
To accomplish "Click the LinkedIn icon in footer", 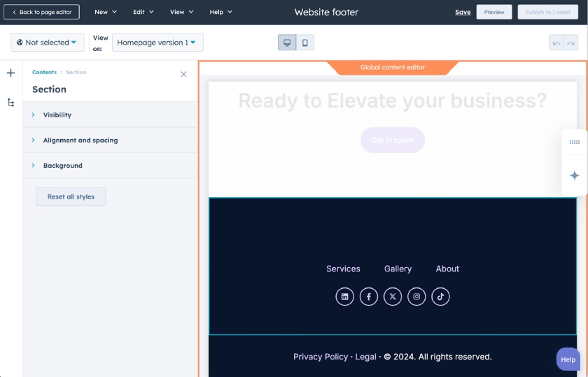I will 344,297.
